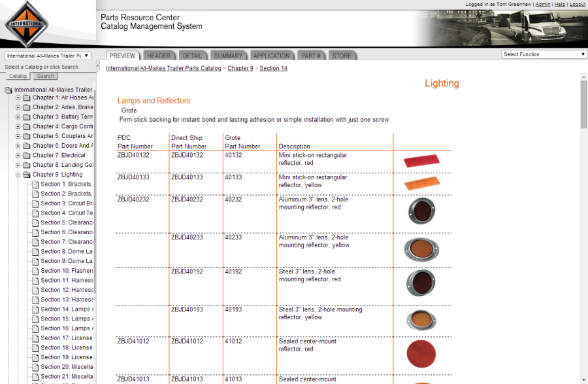The image size is (588, 384).
Task: Click the document icon for Section 1
Action: (35, 184)
